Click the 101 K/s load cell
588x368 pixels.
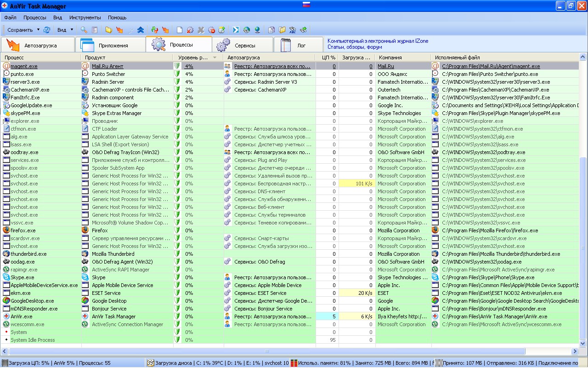tap(357, 184)
